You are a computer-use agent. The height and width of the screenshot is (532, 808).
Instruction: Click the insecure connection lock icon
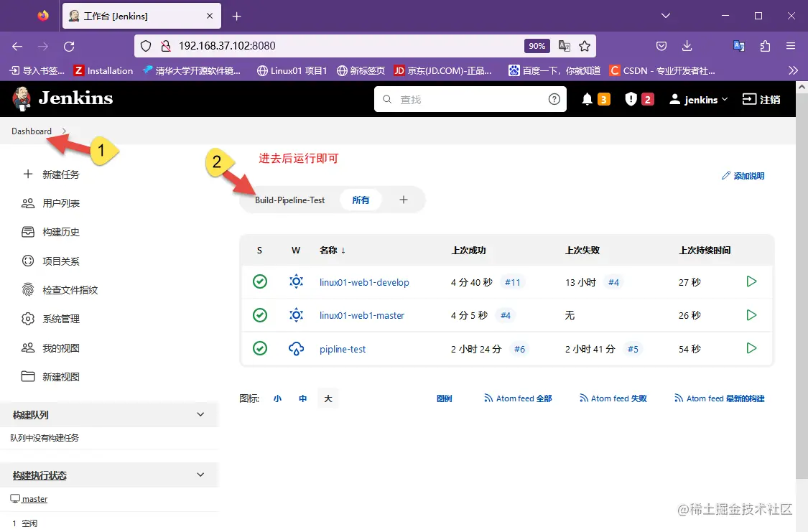point(165,46)
